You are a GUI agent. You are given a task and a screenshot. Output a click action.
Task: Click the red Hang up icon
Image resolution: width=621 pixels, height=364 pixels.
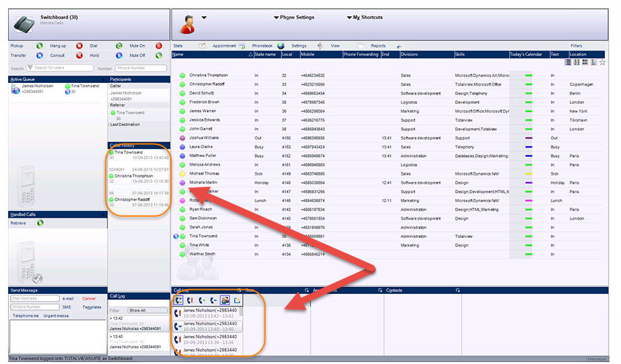(x=79, y=46)
